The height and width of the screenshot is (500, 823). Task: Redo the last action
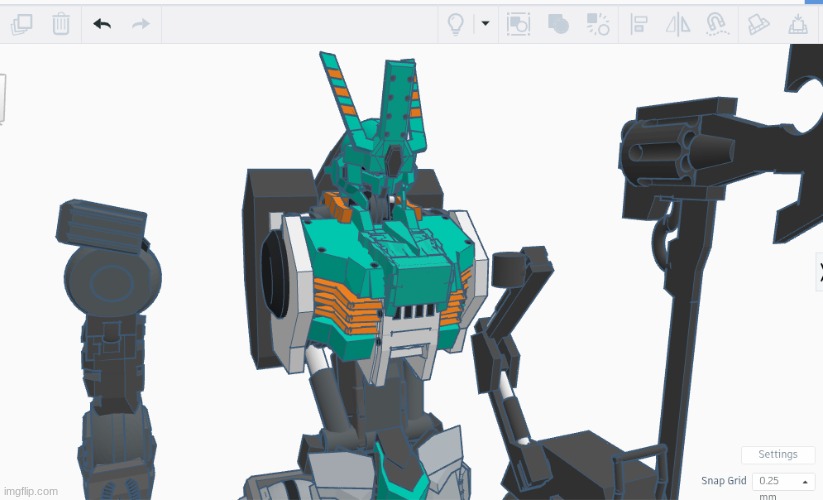click(x=141, y=24)
